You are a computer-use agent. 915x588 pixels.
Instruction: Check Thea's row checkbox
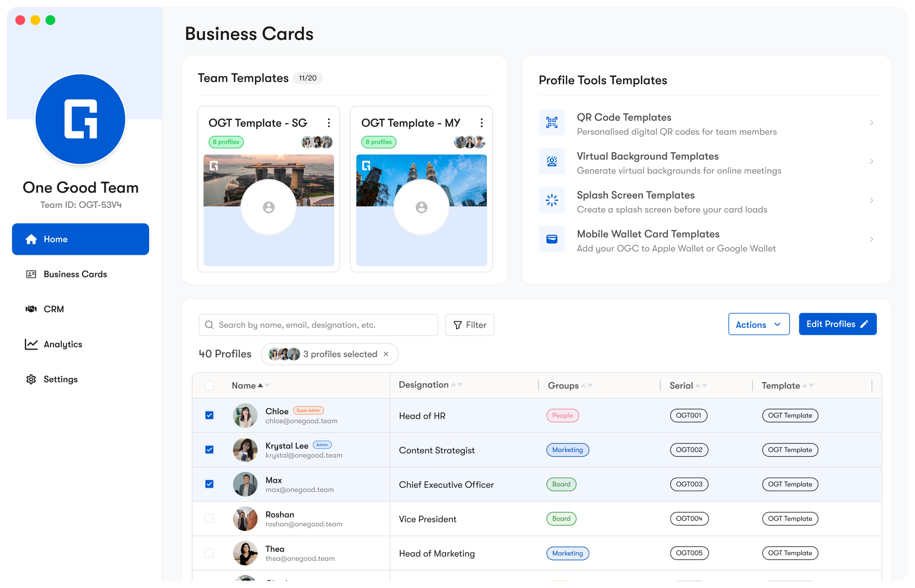210,553
